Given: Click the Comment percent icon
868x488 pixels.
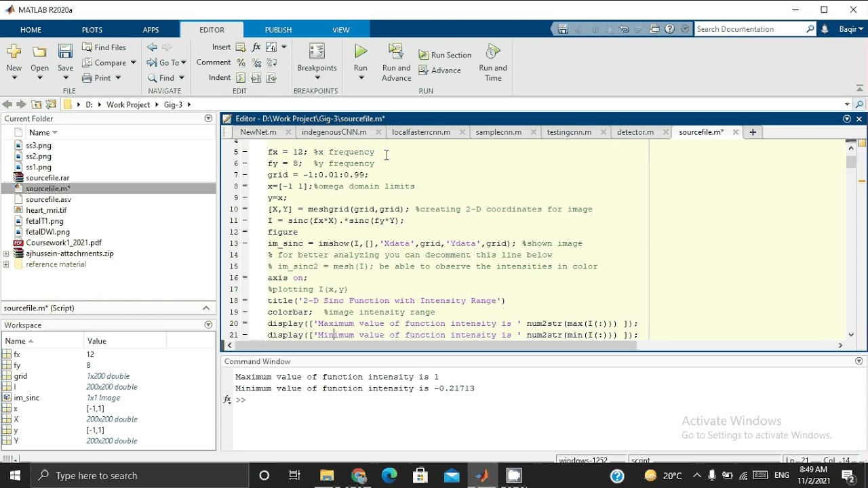Looking at the screenshot, I should point(241,62).
